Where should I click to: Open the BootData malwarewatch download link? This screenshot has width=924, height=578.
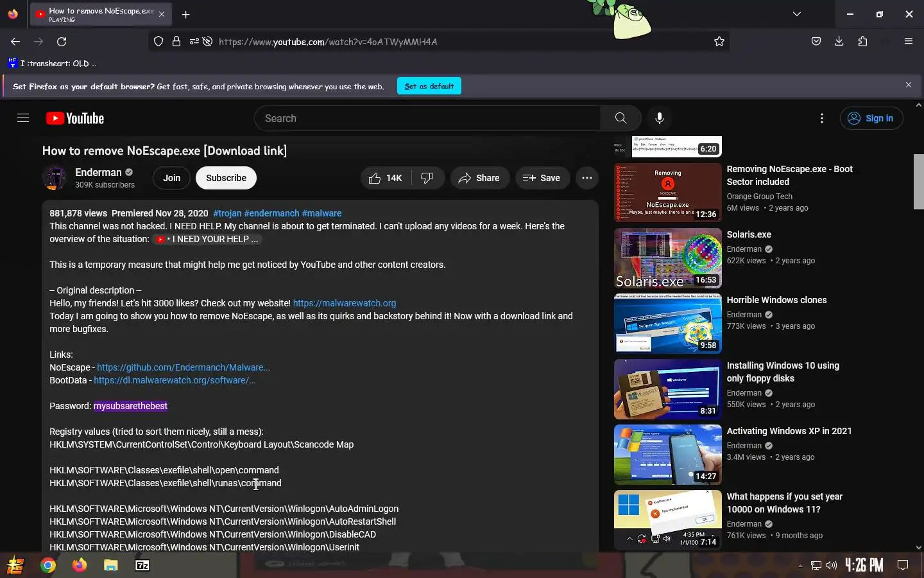[x=175, y=380]
